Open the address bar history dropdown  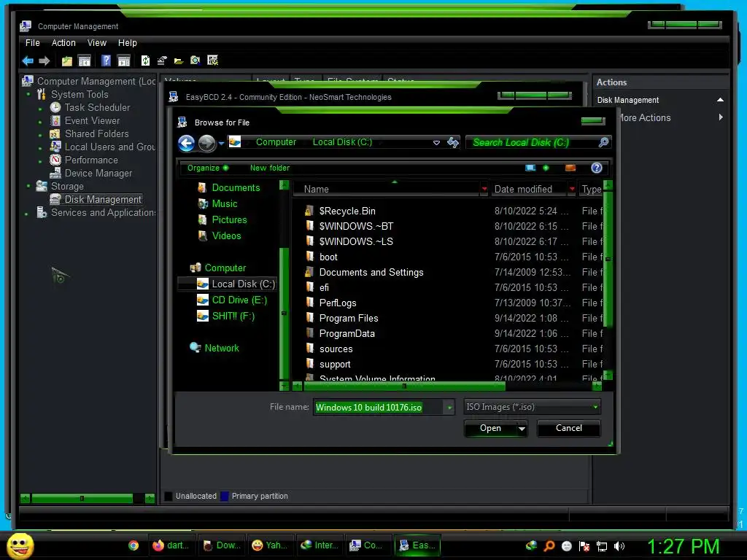pos(436,142)
